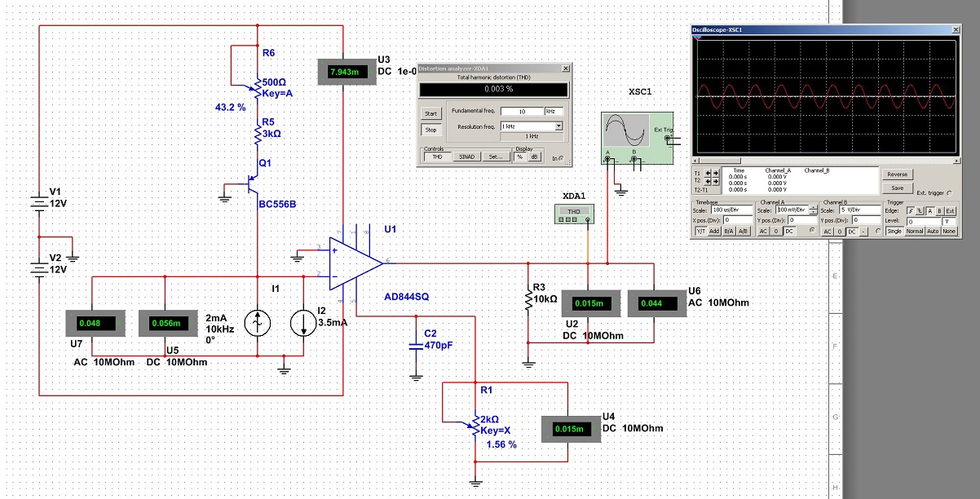
Task: Select the I1 AC current source symbol
Action: point(257,322)
